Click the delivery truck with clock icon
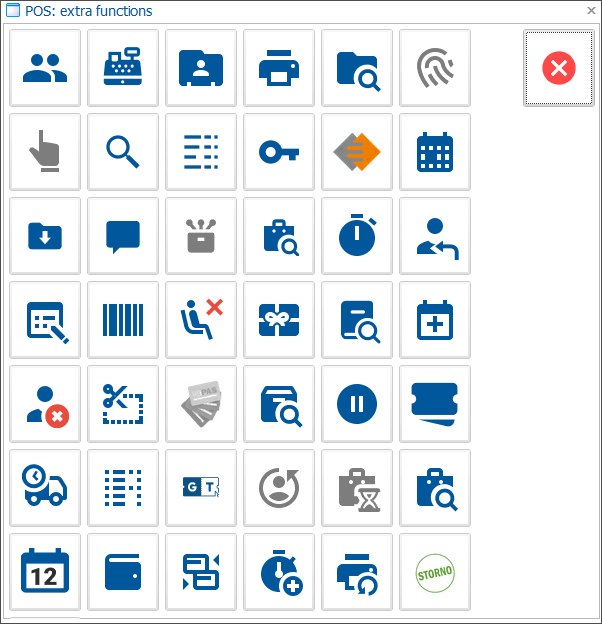 point(45,488)
